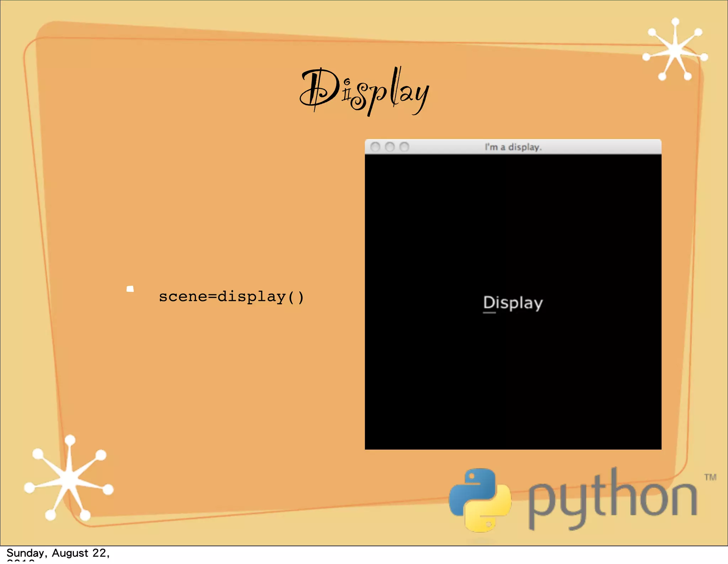Click the underline beneath the Display label
Image resolution: width=728 pixels, height=564 pixels.
489,313
